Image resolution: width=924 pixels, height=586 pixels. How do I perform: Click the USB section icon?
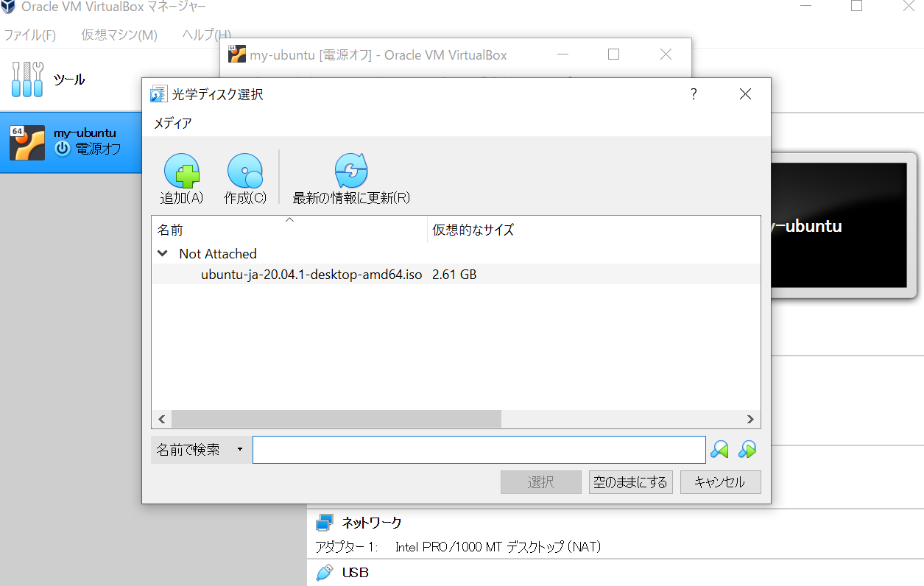pyautogui.click(x=324, y=573)
